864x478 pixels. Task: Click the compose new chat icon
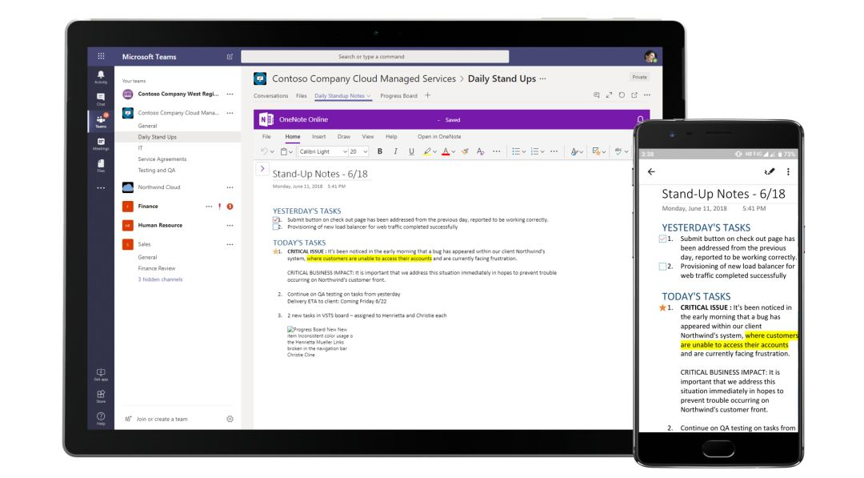point(230,57)
